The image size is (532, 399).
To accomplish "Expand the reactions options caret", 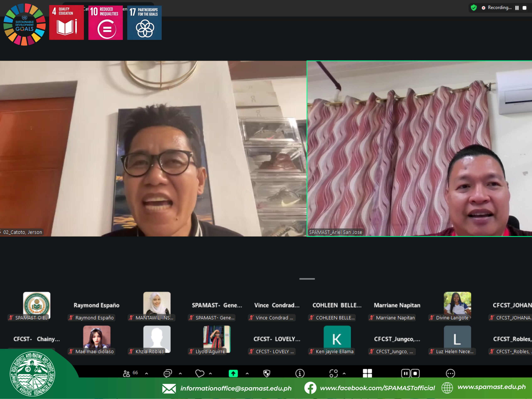I will point(211,373).
